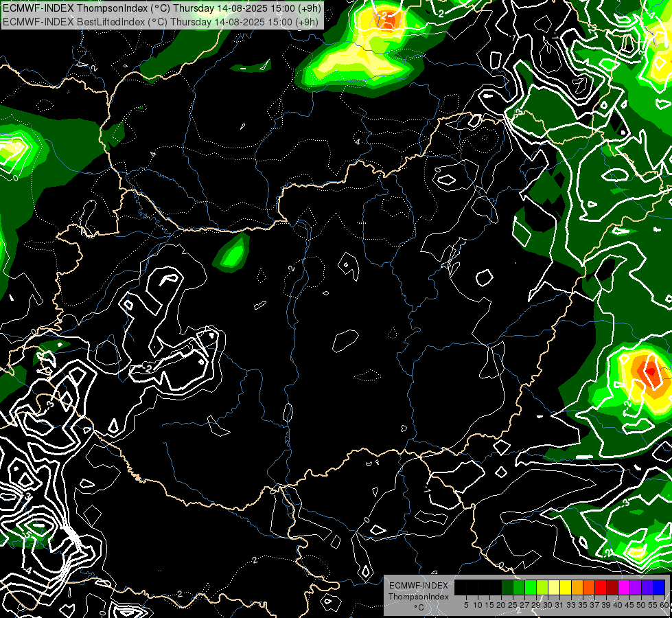672x618 pixels.
Task: Pick the red 37–39 legend swatch
Action: 601,588
